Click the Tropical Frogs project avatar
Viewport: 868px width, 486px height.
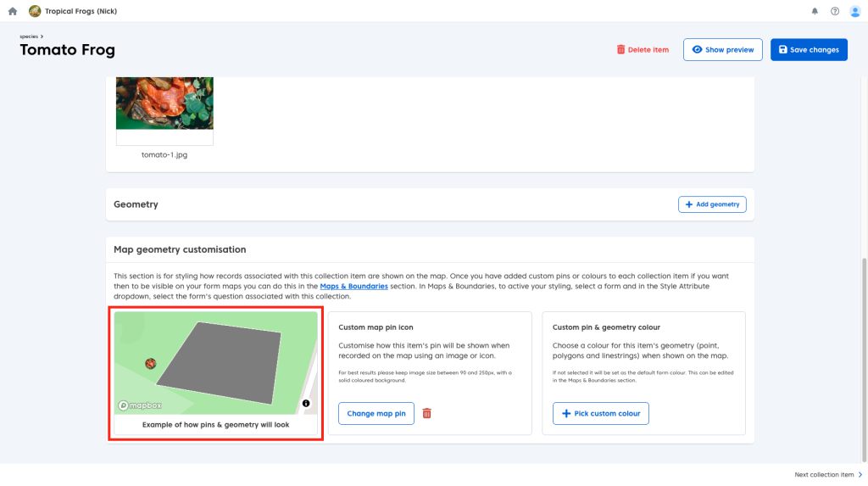pos(35,11)
